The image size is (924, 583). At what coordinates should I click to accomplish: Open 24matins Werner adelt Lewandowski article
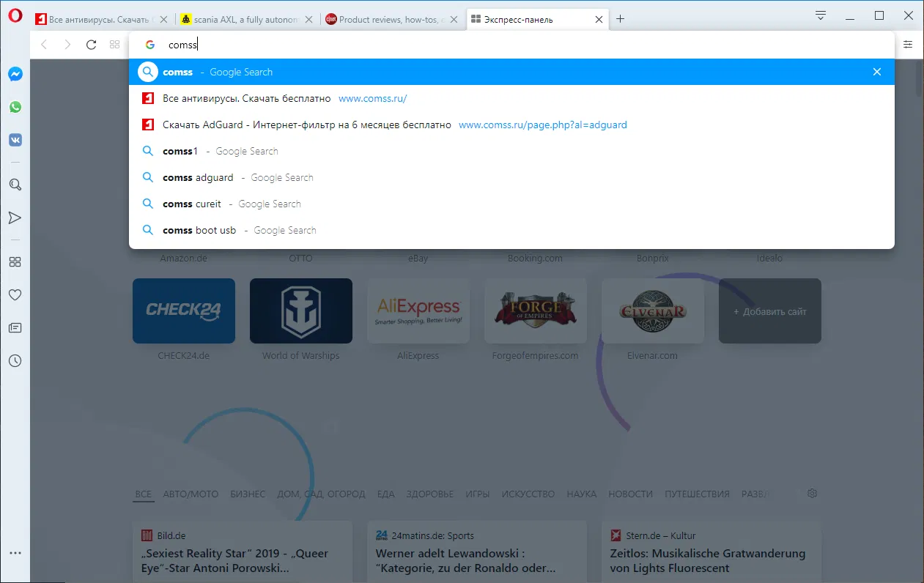[x=477, y=552]
